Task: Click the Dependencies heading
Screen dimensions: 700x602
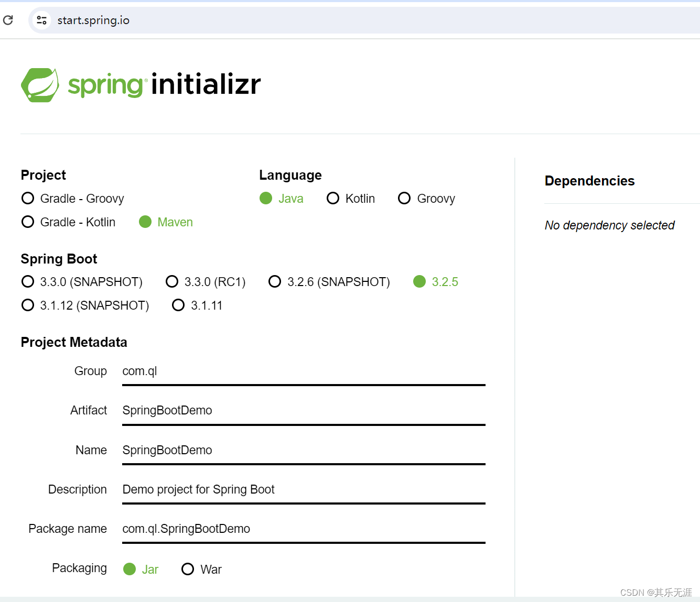Action: (x=589, y=181)
